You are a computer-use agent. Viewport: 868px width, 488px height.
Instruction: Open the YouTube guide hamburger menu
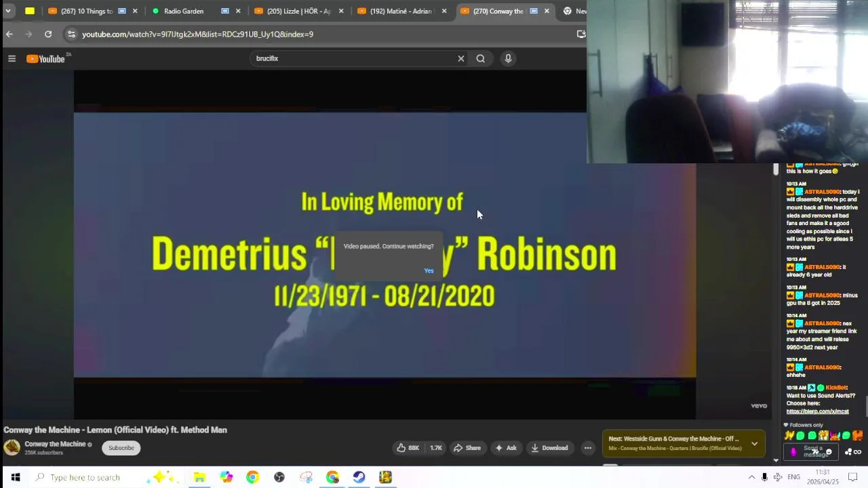(12, 59)
